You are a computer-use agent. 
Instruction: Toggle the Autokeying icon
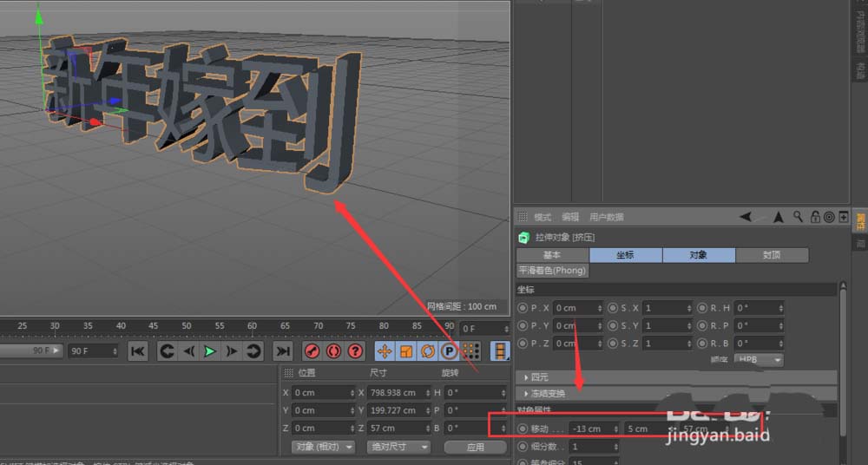pyautogui.click(x=333, y=351)
